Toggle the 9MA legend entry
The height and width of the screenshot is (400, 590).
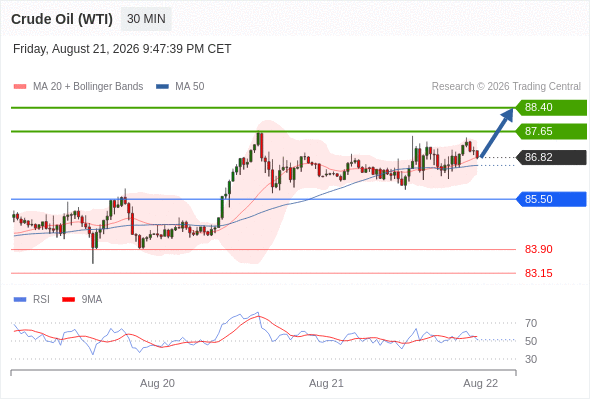tap(82, 300)
